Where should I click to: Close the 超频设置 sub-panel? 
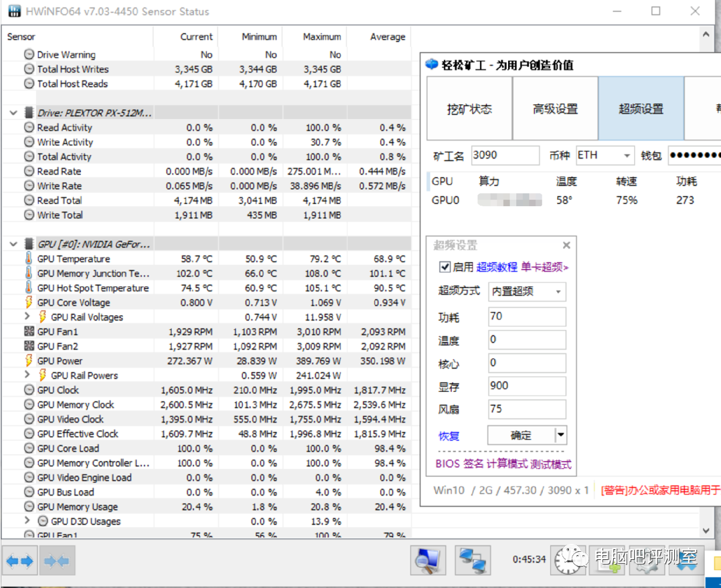566,246
